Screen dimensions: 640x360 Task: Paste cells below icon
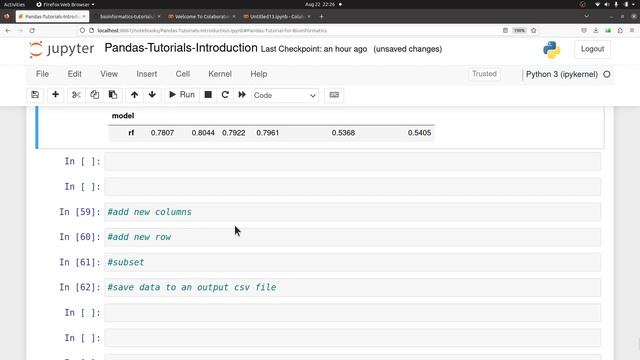[113, 95]
